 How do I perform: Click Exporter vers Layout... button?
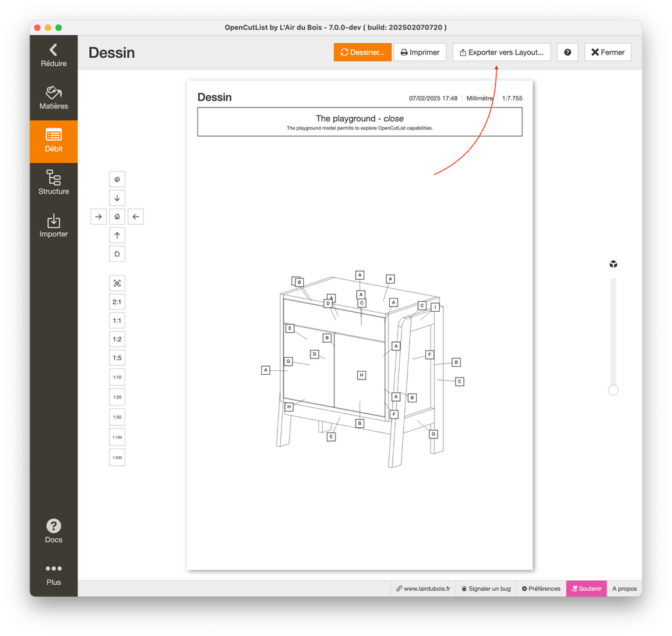(x=501, y=53)
